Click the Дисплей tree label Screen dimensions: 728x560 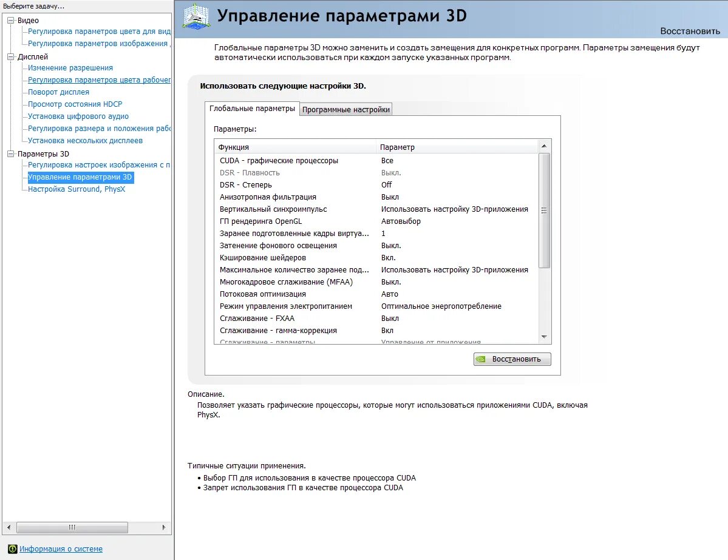33,56
